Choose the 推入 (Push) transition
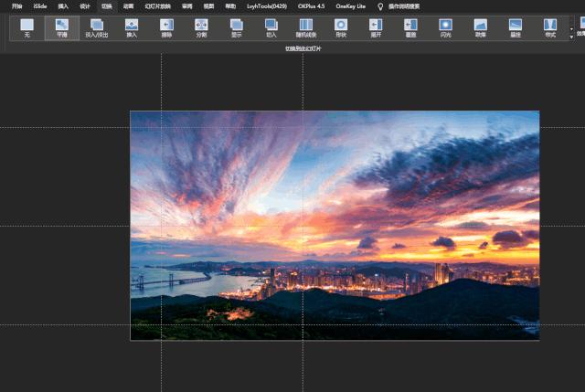585x392 pixels. [x=132, y=27]
